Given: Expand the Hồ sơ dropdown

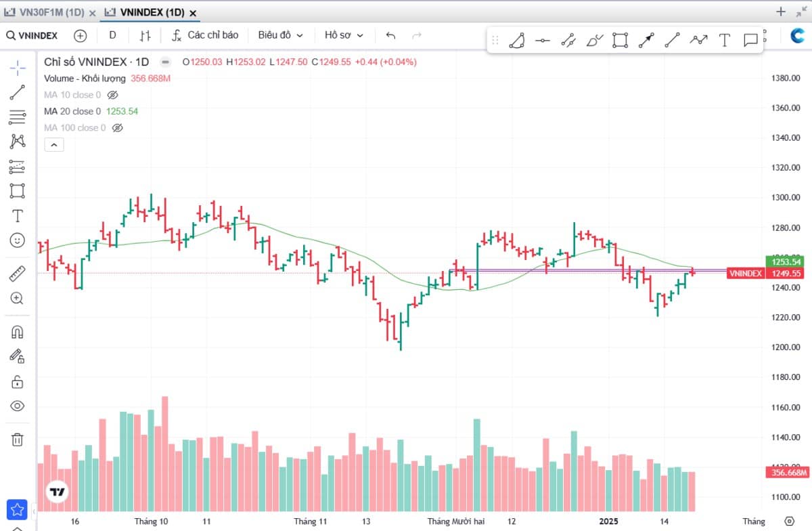Looking at the screenshot, I should point(344,35).
